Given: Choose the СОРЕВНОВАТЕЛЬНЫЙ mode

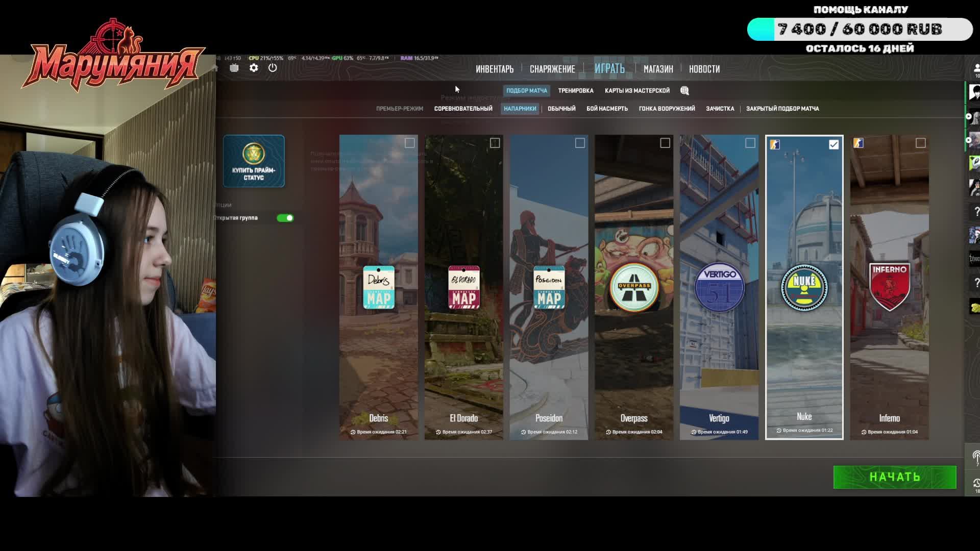Looking at the screenshot, I should point(463,109).
